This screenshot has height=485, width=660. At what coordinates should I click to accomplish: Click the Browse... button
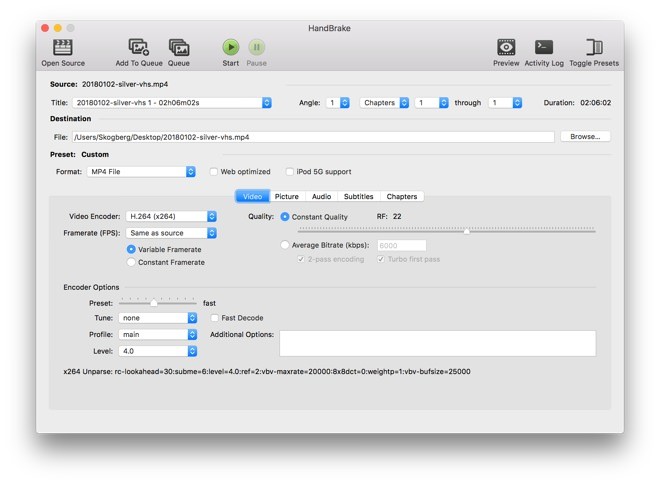(585, 137)
